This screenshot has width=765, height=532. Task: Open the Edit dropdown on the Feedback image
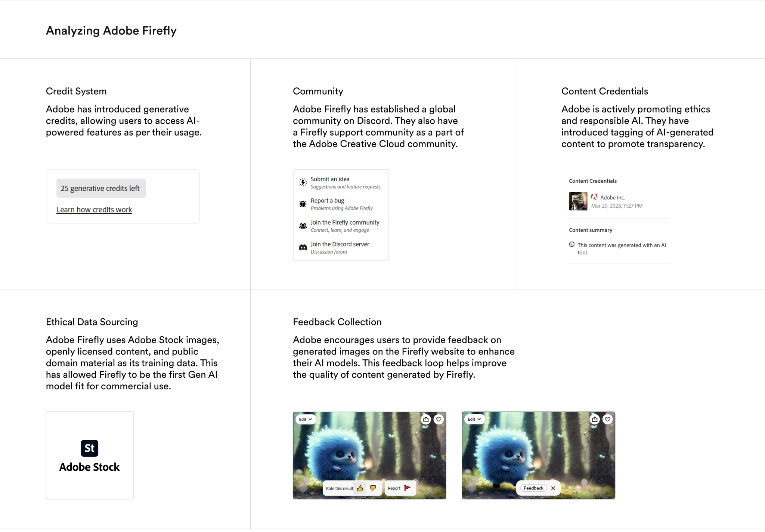click(x=474, y=419)
